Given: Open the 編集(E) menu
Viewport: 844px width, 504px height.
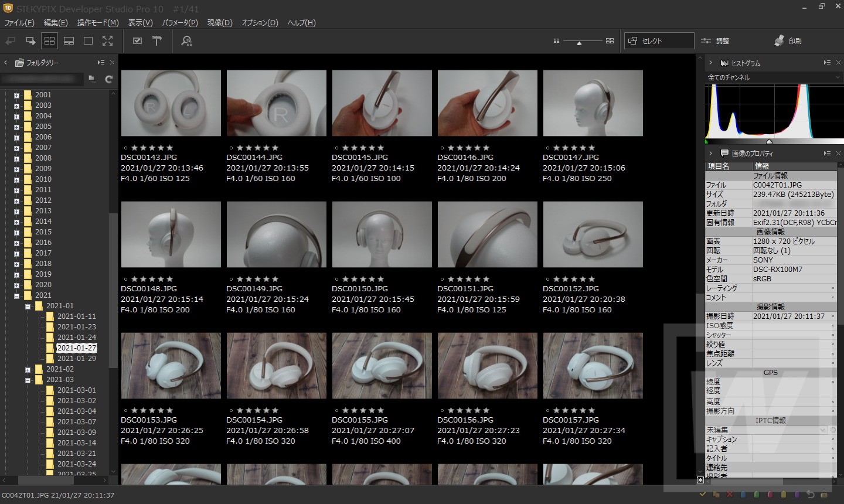Looking at the screenshot, I should click(x=56, y=23).
